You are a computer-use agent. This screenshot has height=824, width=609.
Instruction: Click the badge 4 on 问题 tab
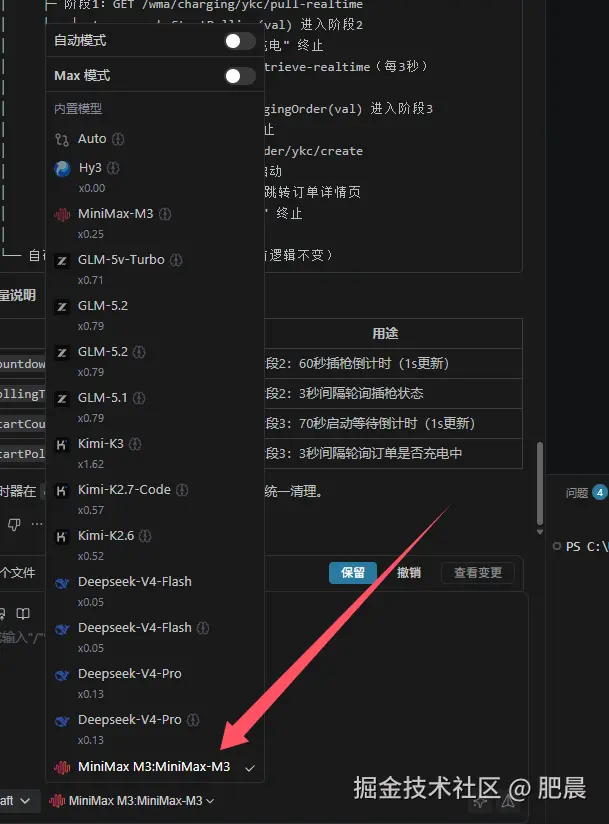coord(600,492)
